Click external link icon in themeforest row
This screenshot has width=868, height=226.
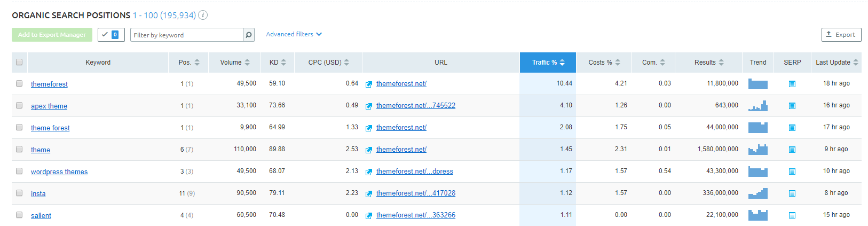click(x=369, y=84)
